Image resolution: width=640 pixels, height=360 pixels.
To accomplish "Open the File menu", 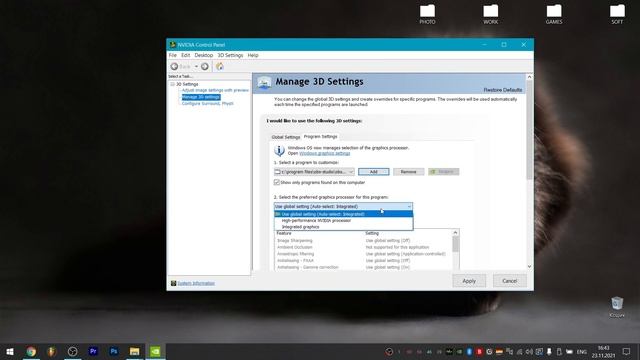I will [173, 55].
